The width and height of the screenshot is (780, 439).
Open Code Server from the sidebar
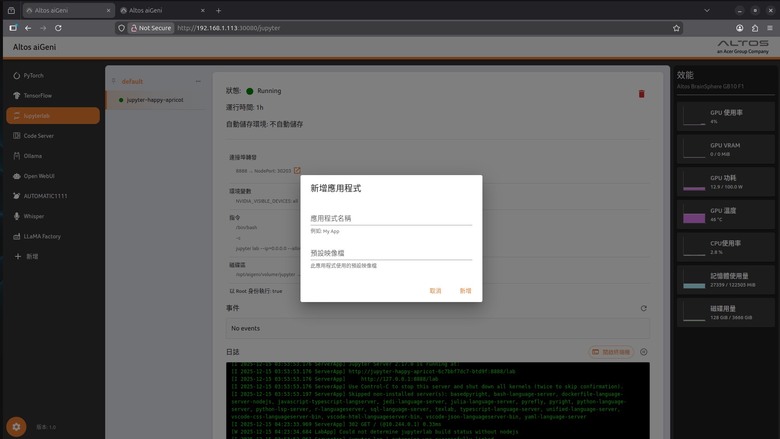(x=53, y=136)
